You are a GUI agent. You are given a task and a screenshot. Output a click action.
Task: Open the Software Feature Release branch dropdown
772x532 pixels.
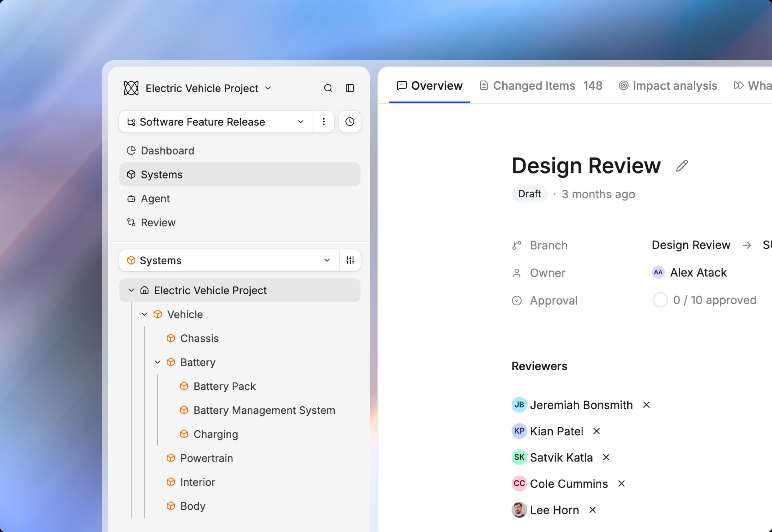(216, 122)
